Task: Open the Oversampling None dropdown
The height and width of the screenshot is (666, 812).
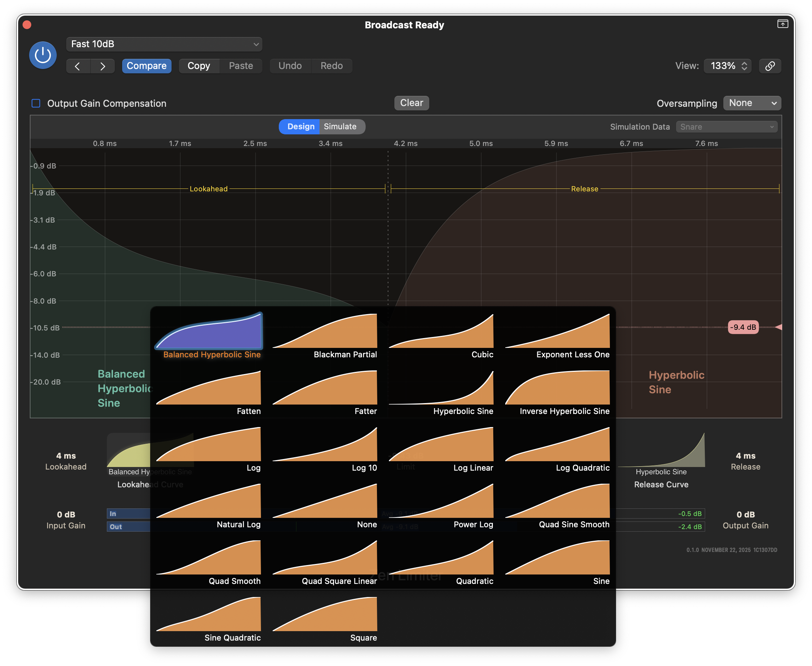Action: click(x=752, y=103)
